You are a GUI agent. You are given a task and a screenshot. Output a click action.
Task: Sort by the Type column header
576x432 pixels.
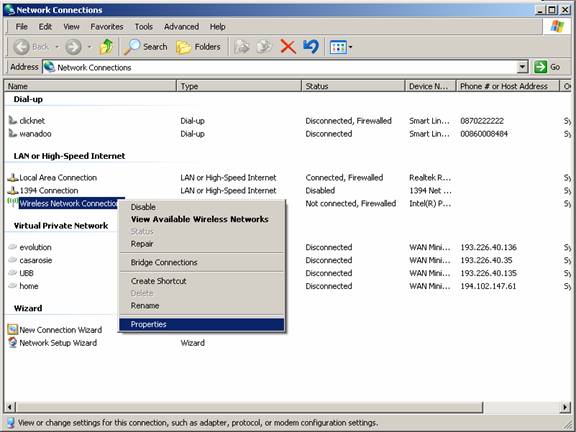point(239,86)
